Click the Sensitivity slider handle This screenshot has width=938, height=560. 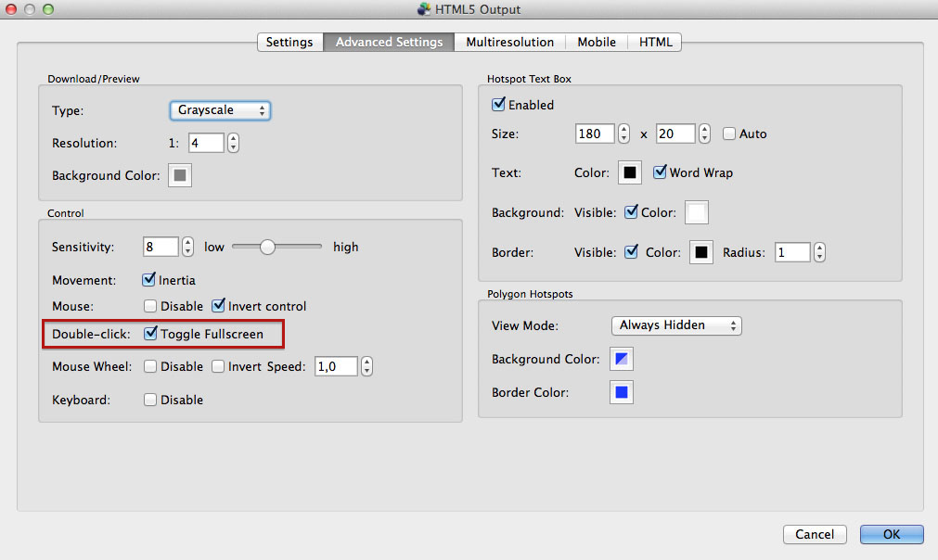tap(267, 247)
